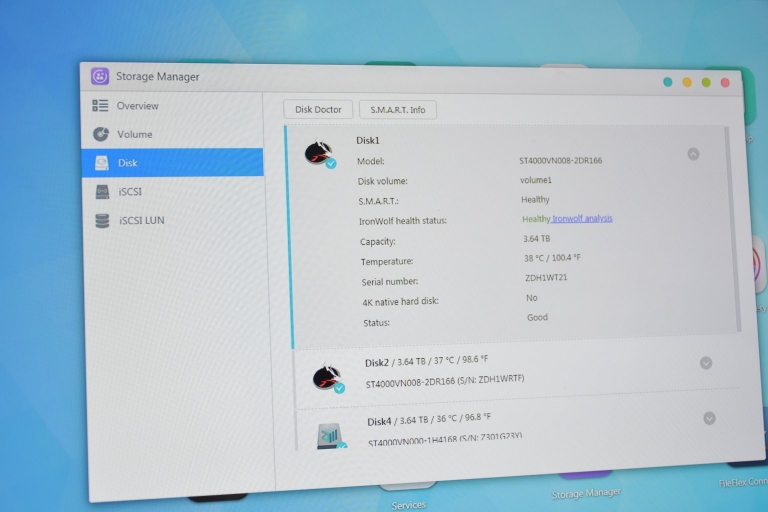Click the Services label on desktop
Image resolution: width=768 pixels, height=512 pixels.
(408, 505)
